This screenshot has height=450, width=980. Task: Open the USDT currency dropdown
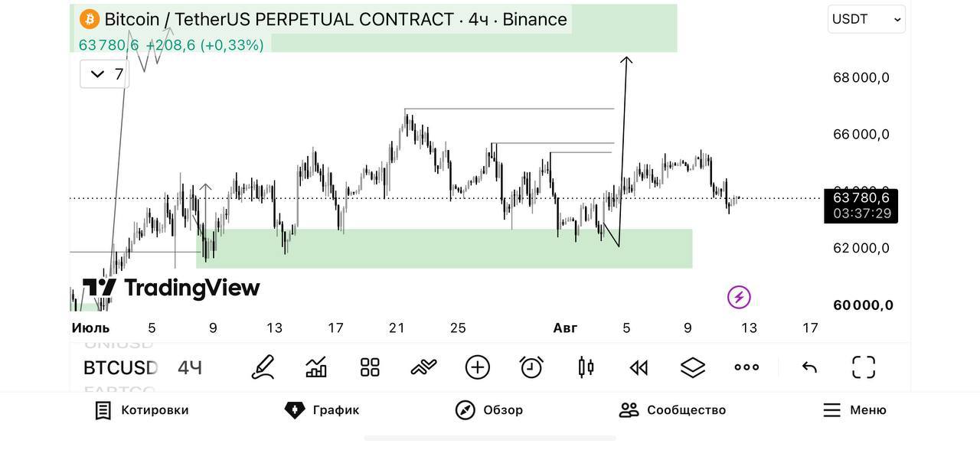pyautogui.click(x=867, y=19)
